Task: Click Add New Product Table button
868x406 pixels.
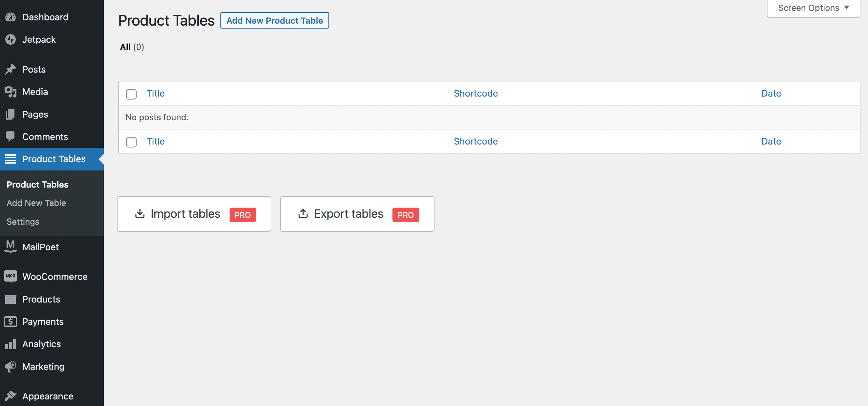Action: pyautogui.click(x=274, y=21)
